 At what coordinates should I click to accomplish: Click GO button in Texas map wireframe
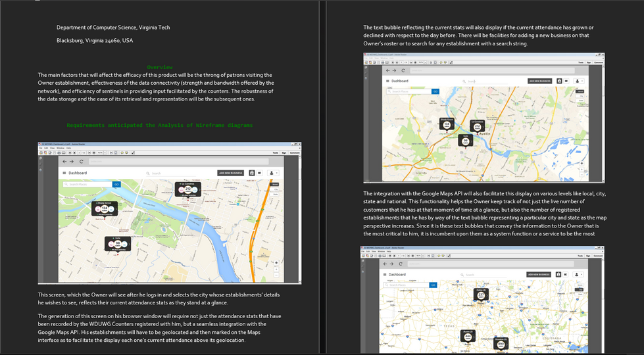pyautogui.click(x=433, y=285)
